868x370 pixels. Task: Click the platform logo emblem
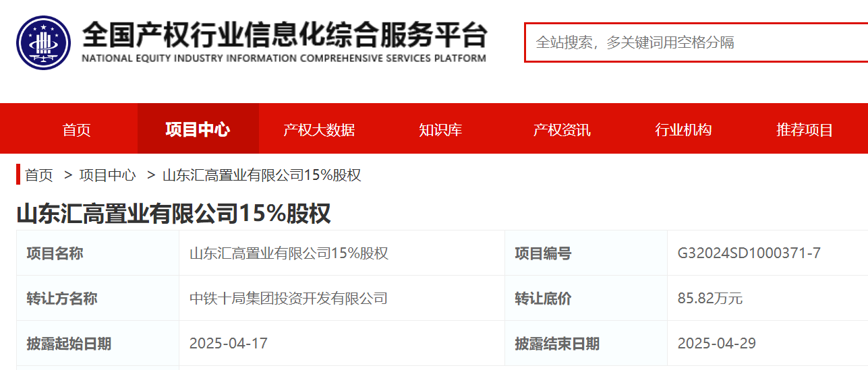point(43,42)
